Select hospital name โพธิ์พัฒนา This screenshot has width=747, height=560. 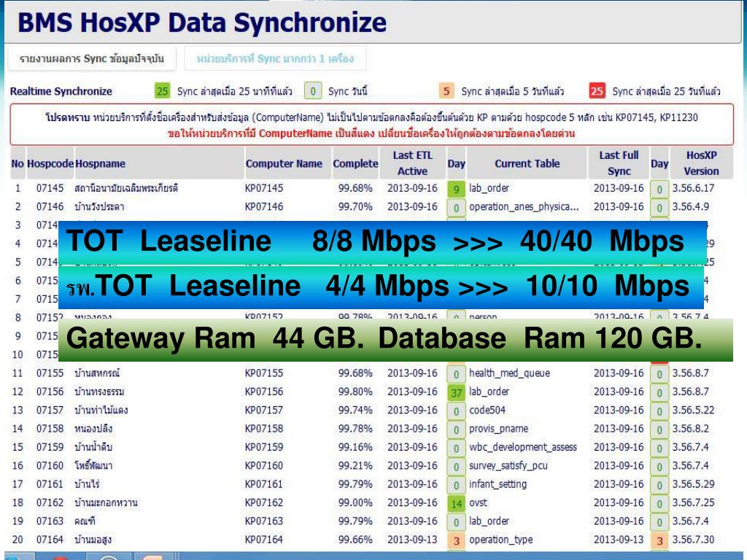93,465
